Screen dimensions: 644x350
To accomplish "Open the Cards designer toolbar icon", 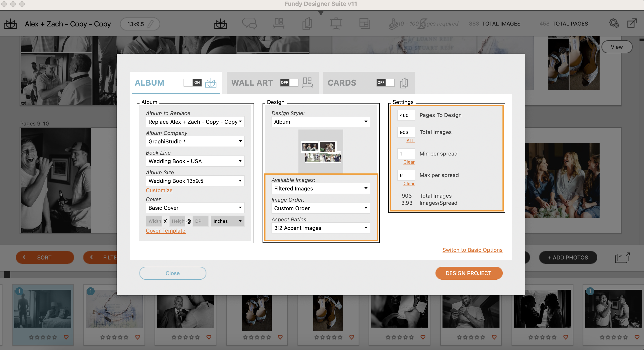I will click(x=307, y=24).
